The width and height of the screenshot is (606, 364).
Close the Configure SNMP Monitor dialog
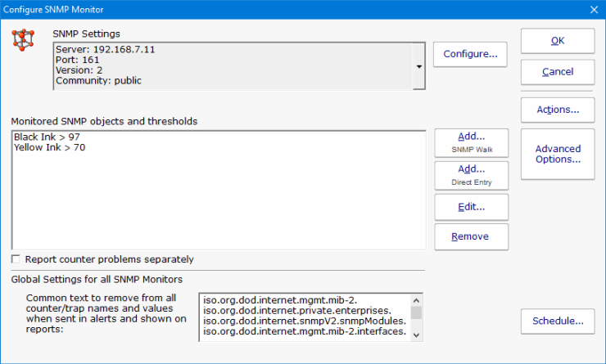coord(594,10)
